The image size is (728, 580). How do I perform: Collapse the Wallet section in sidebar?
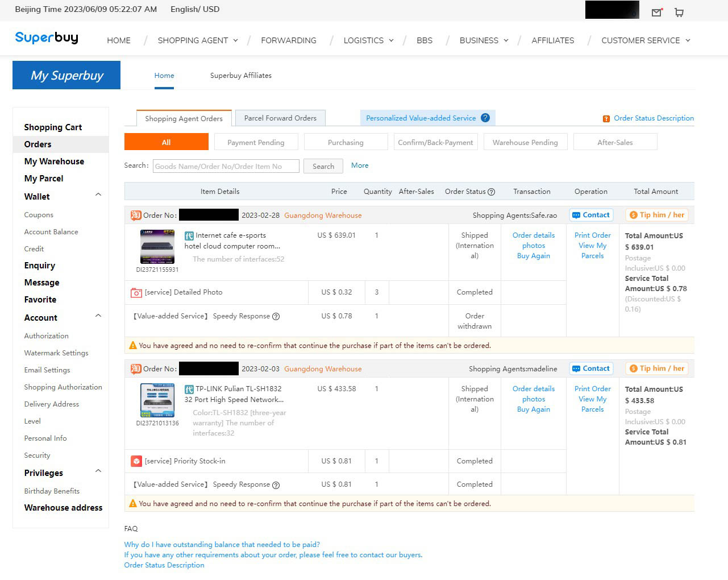coord(98,195)
